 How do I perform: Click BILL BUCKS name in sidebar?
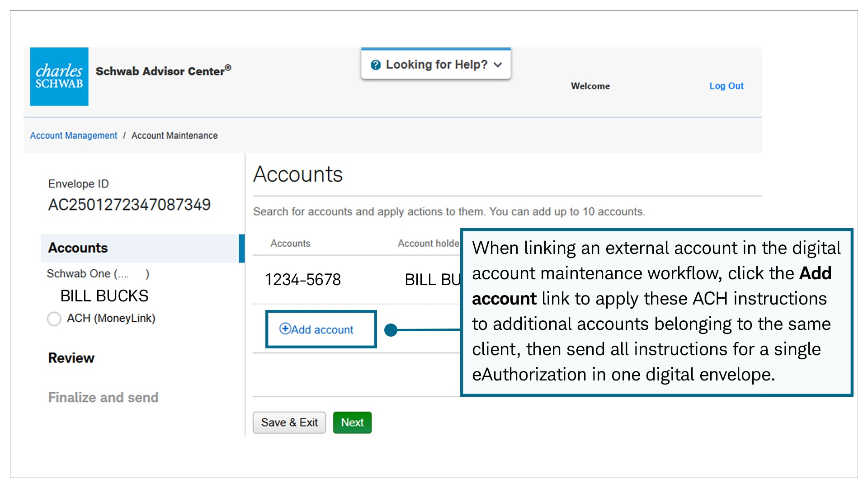point(104,296)
